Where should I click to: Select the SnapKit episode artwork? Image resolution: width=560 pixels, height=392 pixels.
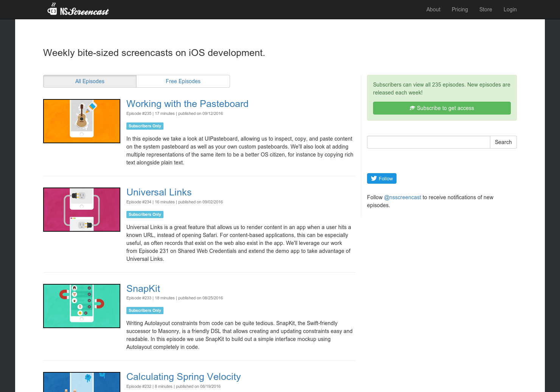click(x=81, y=305)
